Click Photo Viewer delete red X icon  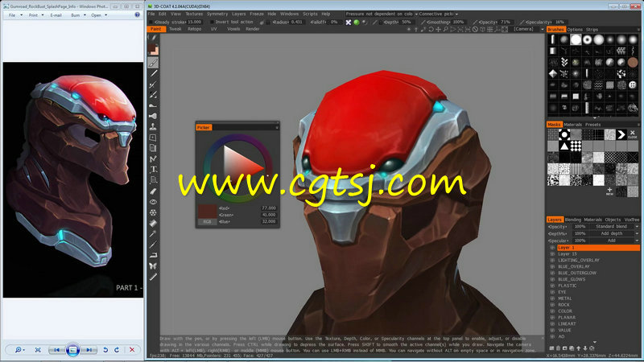132,350
